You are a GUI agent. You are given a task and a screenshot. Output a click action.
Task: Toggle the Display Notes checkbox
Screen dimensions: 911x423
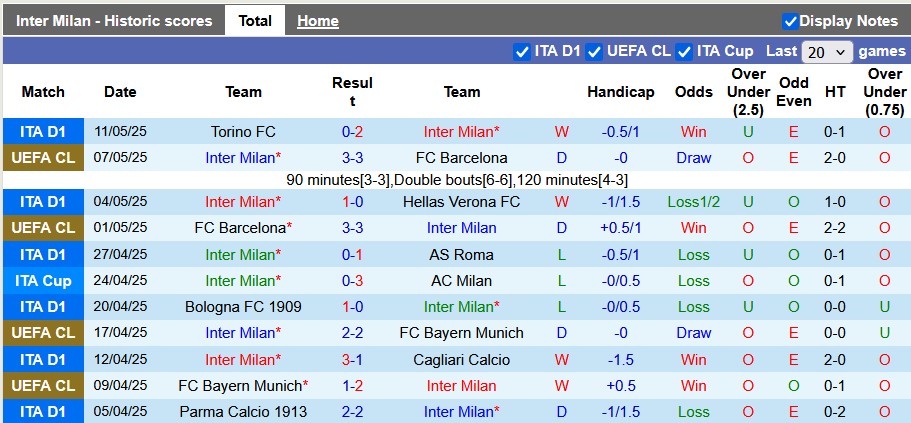[790, 21]
